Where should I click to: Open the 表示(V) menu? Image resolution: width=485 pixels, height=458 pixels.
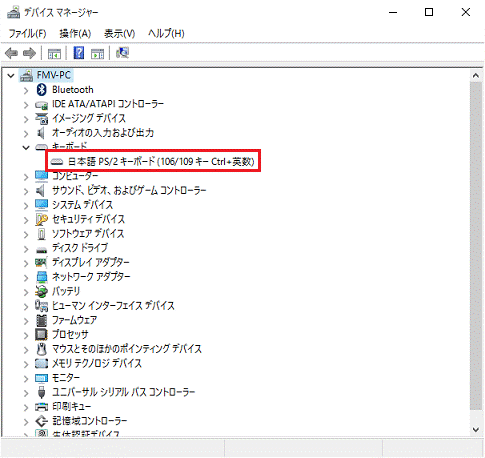[119, 33]
